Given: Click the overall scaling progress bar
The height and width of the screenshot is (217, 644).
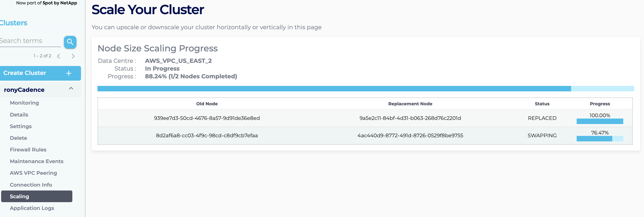Looking at the screenshot, I should (366, 89).
